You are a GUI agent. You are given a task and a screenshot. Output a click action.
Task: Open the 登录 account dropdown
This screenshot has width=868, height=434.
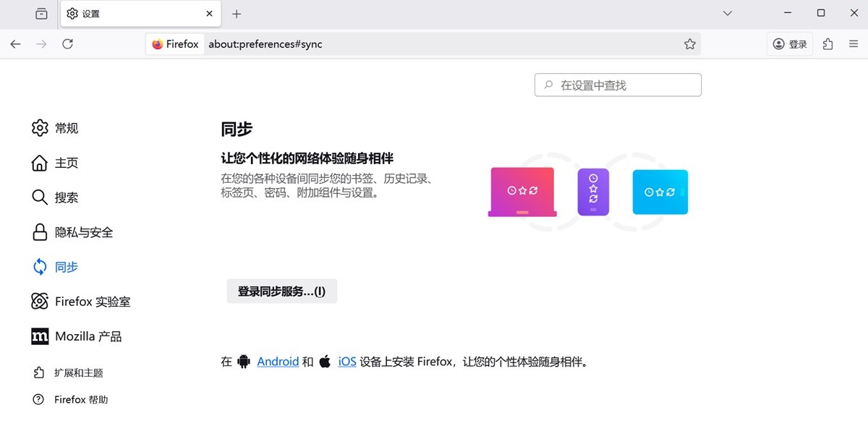pyautogui.click(x=789, y=43)
